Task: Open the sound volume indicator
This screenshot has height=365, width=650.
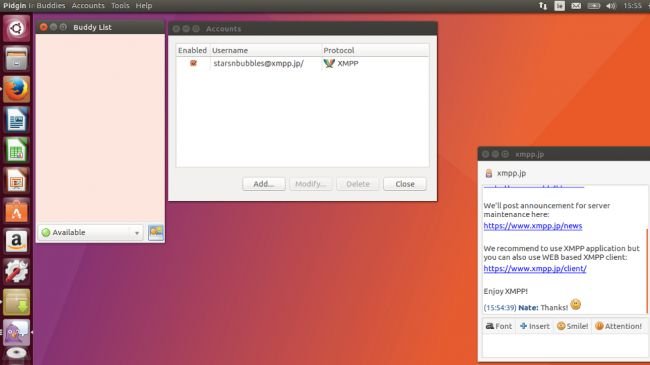Action: pyautogui.click(x=611, y=5)
